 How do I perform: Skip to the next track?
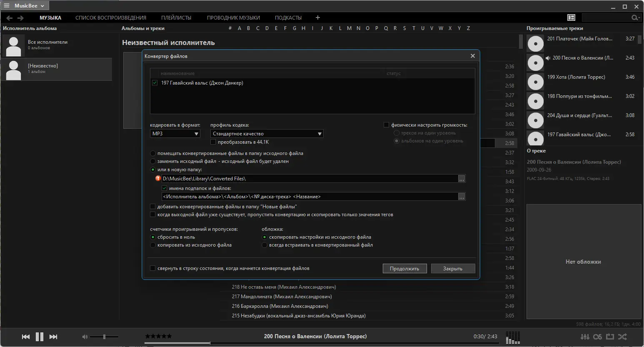(x=53, y=337)
